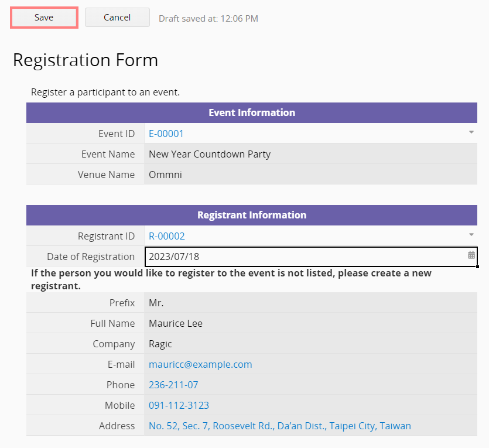This screenshot has width=489, height=448.
Task: Click the Company value Ragic
Action: pyautogui.click(x=160, y=344)
